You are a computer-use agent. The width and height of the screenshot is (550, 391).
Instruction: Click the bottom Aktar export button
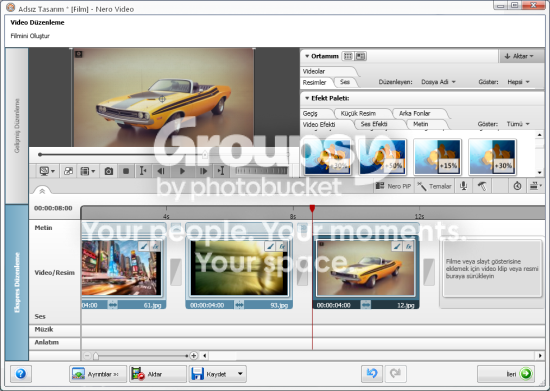point(157,374)
